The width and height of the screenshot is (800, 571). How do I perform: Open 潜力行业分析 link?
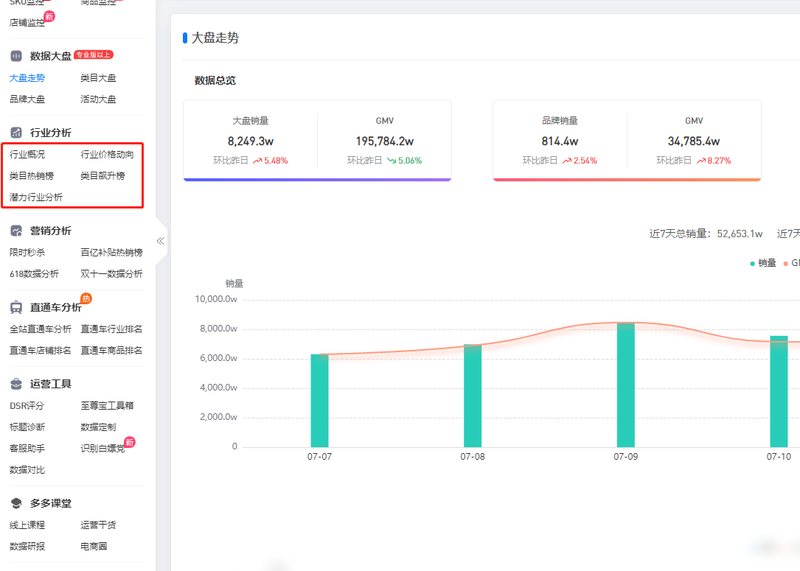click(x=36, y=197)
